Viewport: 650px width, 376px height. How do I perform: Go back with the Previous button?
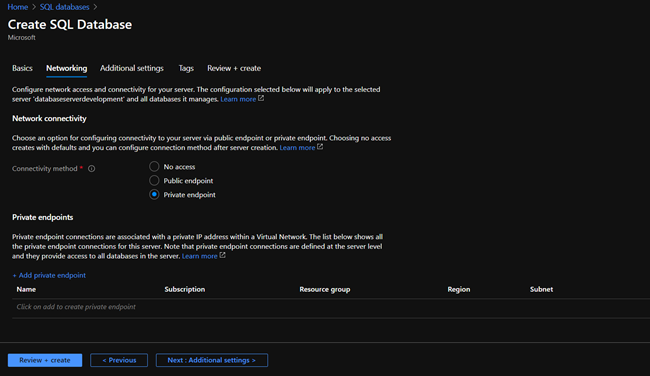[x=119, y=360]
